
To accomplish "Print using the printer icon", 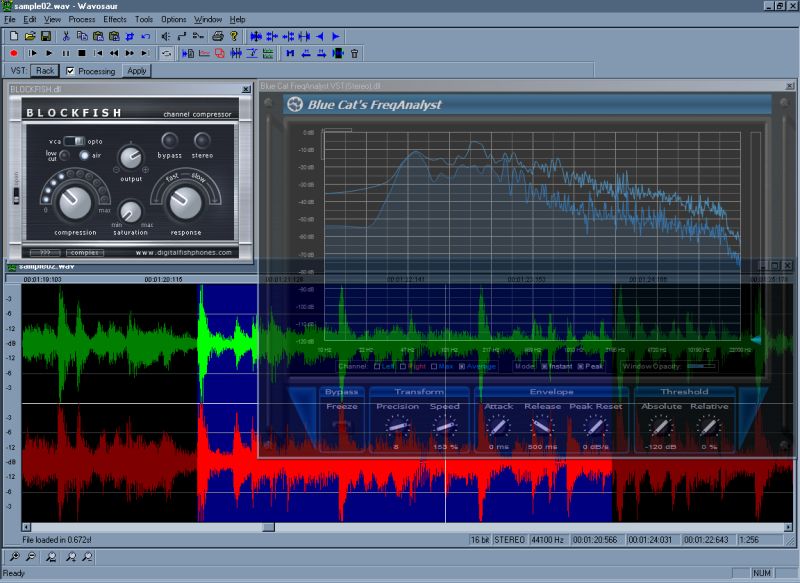I will coord(218,36).
